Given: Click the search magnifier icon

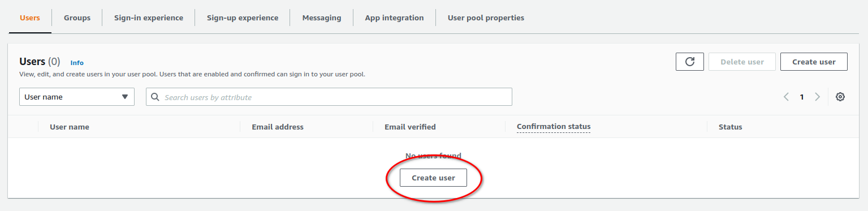Looking at the screenshot, I should click(x=156, y=97).
